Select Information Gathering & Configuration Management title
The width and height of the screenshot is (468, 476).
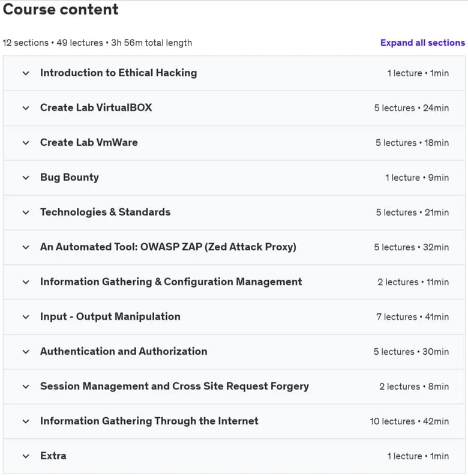point(171,282)
